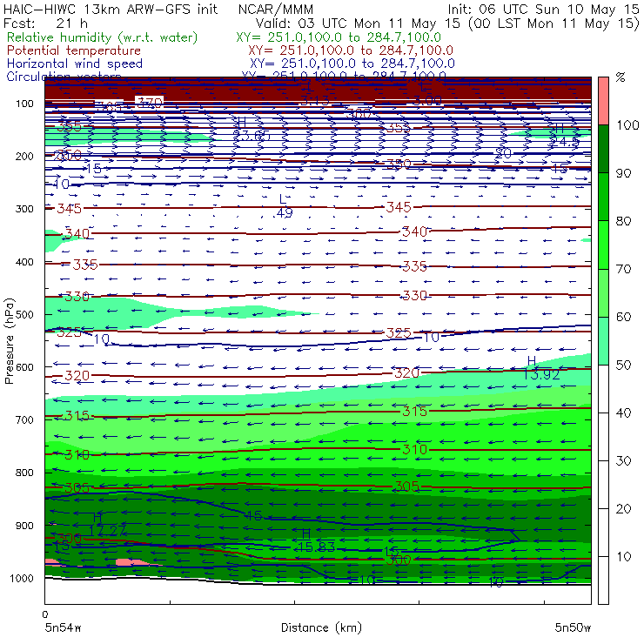644x644 pixels.
Task: Click '100' on the pressure axis
Action: pyautogui.click(x=24, y=104)
